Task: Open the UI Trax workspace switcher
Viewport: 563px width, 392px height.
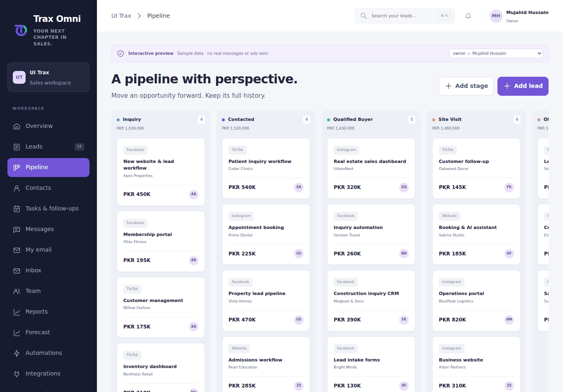Action: point(48,77)
